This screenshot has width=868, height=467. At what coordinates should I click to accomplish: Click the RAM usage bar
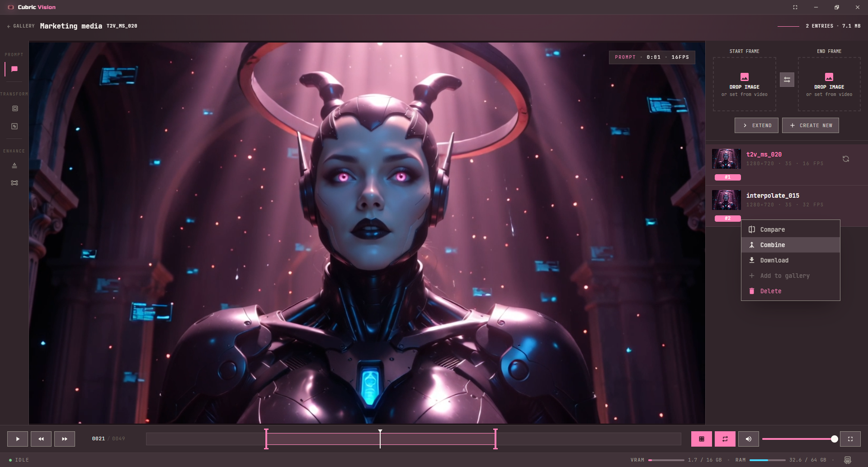pos(768,460)
